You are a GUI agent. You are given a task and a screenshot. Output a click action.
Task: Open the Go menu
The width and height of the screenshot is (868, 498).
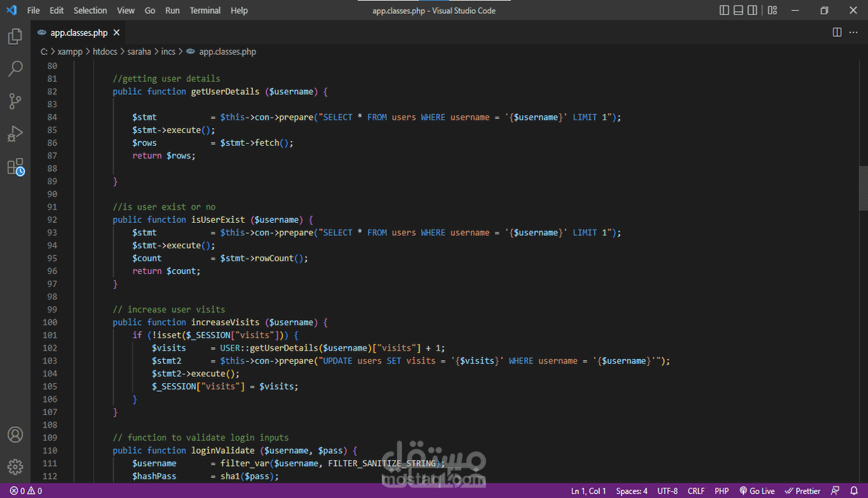click(150, 10)
